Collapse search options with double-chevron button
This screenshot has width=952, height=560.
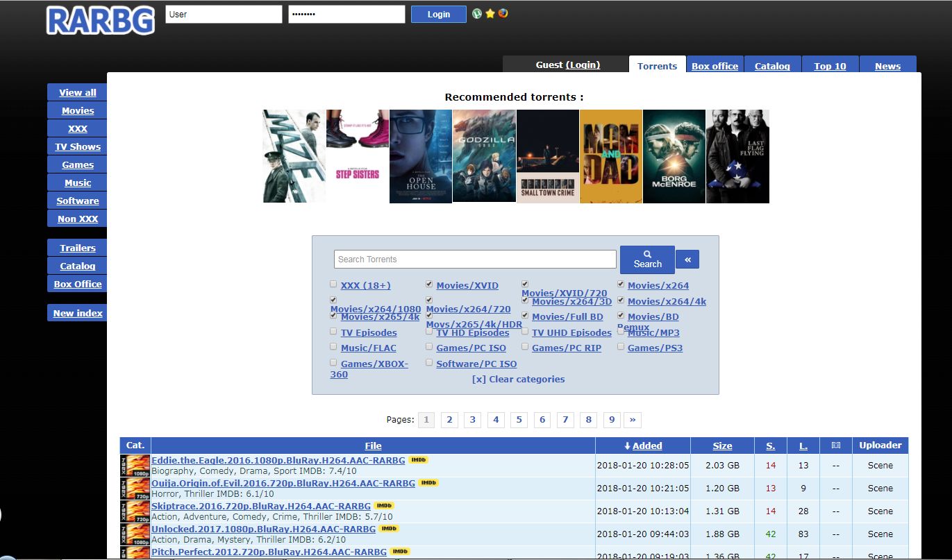pos(687,260)
